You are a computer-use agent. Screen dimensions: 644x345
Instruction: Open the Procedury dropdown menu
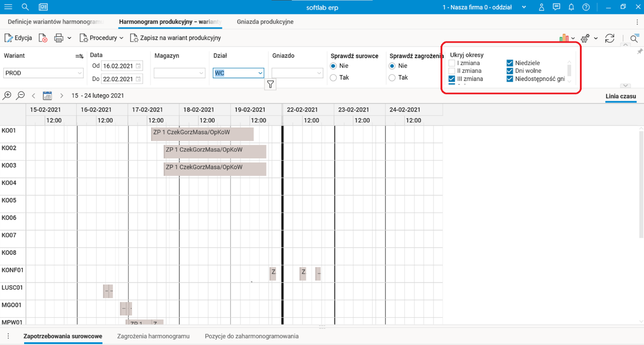click(101, 38)
